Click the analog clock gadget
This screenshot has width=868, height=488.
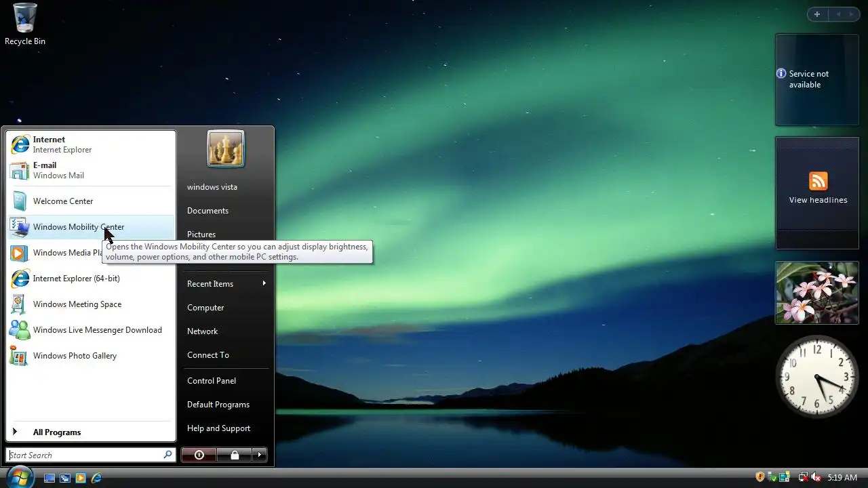point(817,376)
